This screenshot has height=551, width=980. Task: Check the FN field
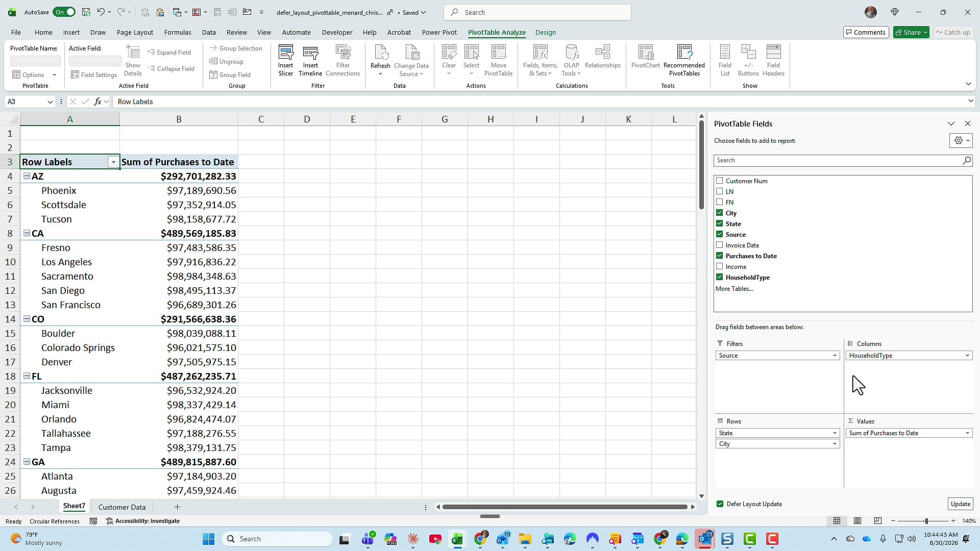(719, 202)
